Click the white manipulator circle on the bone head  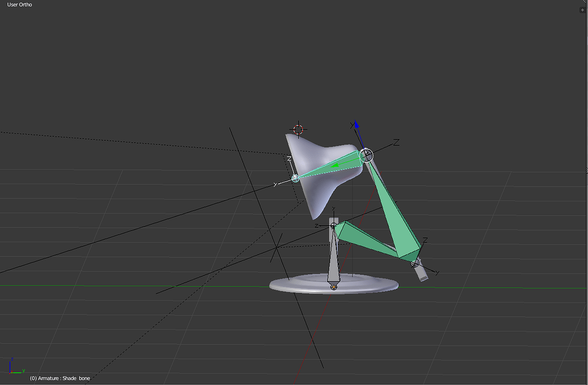tap(367, 155)
